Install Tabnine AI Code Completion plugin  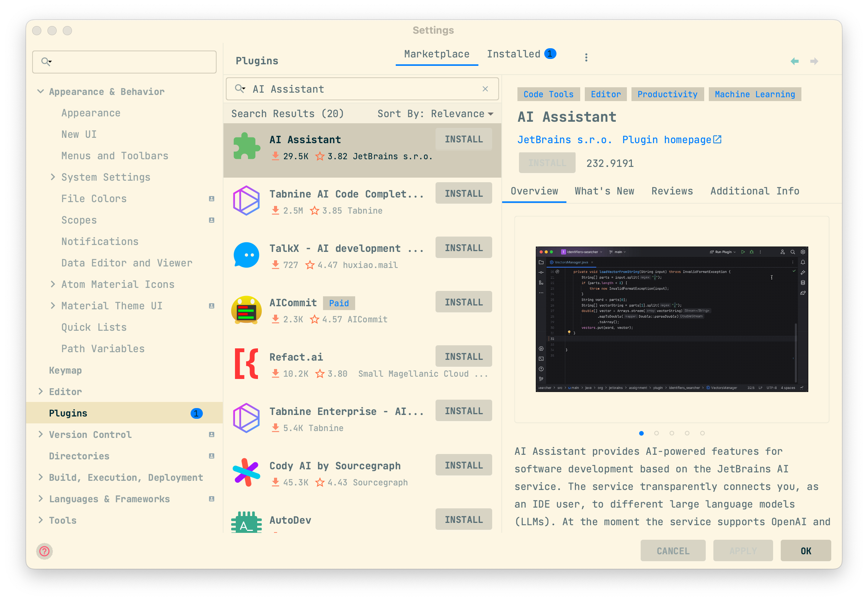pyautogui.click(x=463, y=194)
